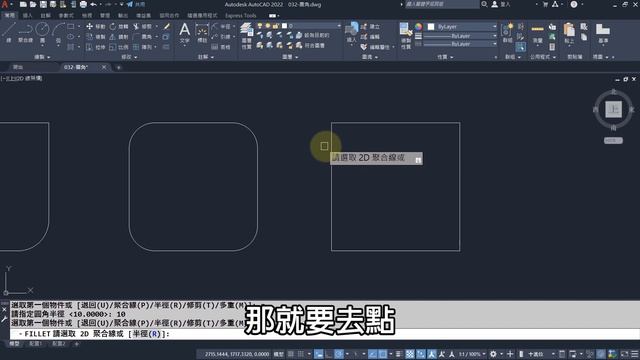Screen dimensions: 640x360
Task: Open the annotation scale 1:1 dropdown
Action: (x=473, y=354)
